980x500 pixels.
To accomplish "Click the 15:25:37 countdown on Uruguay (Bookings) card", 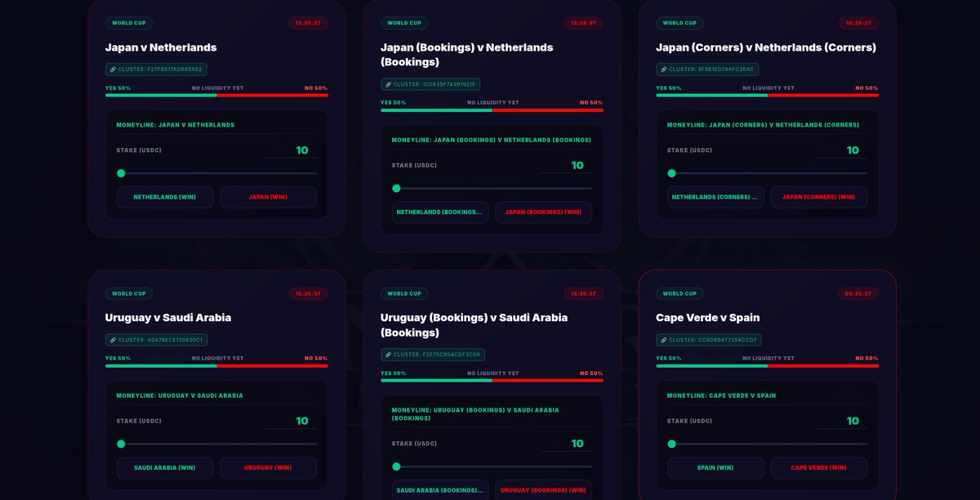I will 583,293.
